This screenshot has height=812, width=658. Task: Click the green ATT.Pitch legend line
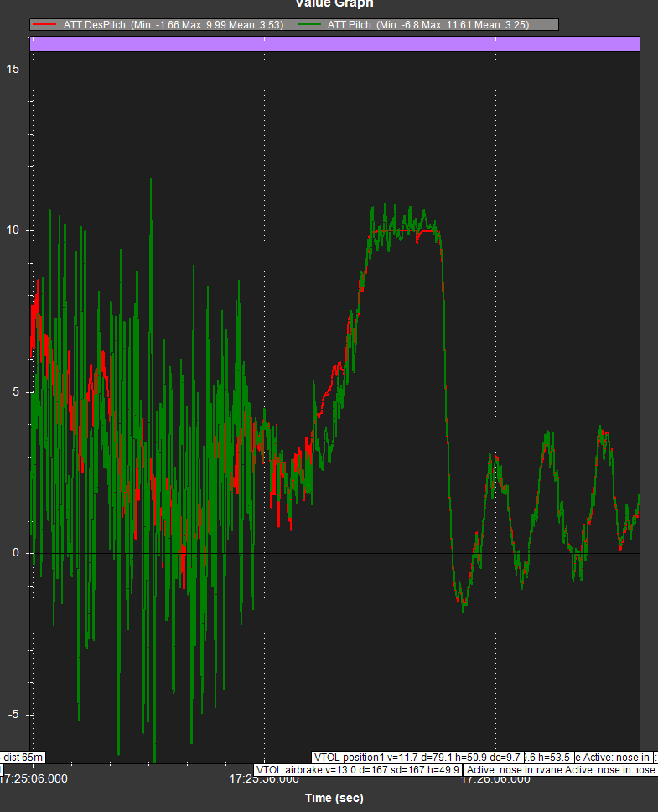coord(308,25)
